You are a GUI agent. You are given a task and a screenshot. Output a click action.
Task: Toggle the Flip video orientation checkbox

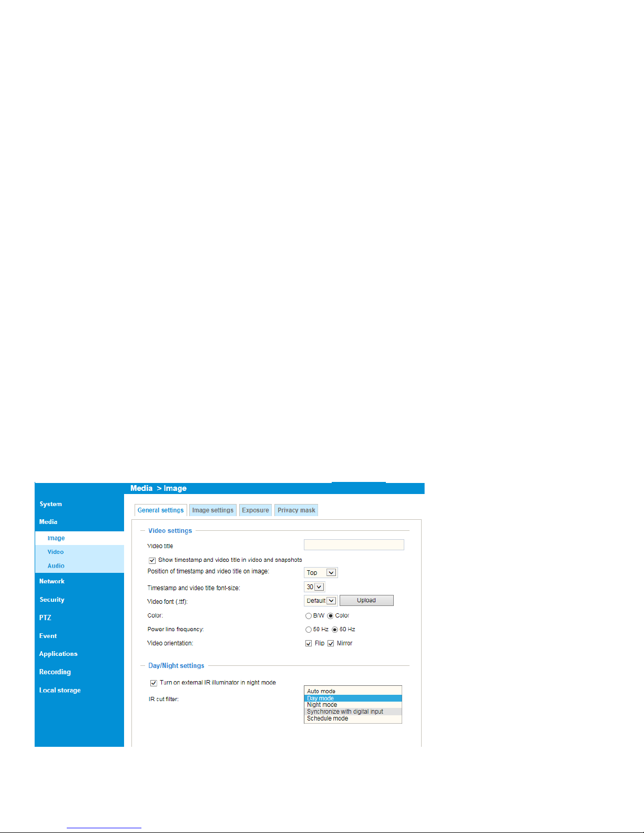pyautogui.click(x=309, y=643)
